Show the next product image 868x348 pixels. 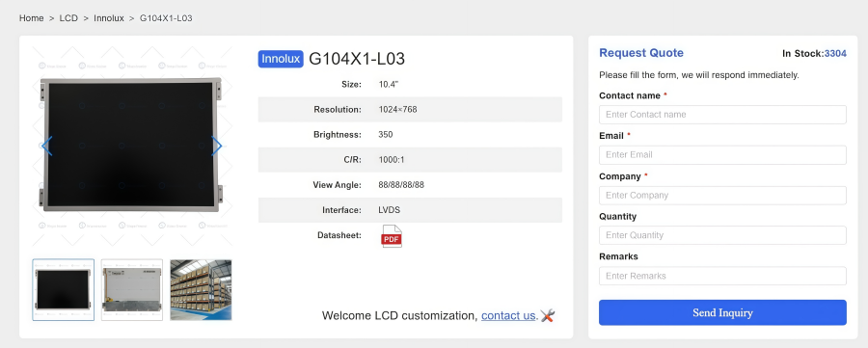pos(217,147)
